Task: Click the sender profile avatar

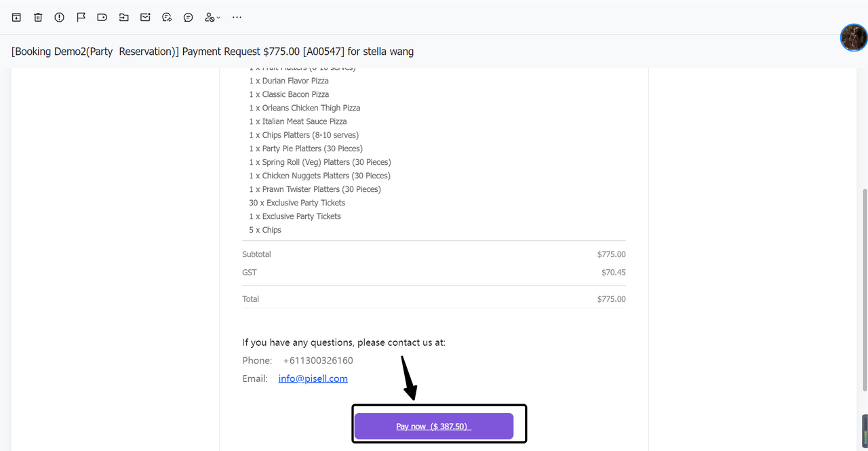Action: click(x=853, y=37)
